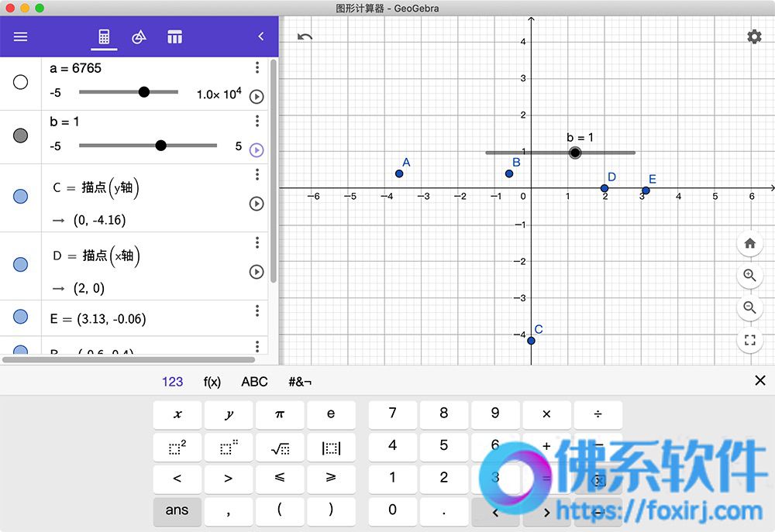Viewport: 775px width, 532px height.
Task: Toggle visibility of slider b
Action: point(20,135)
